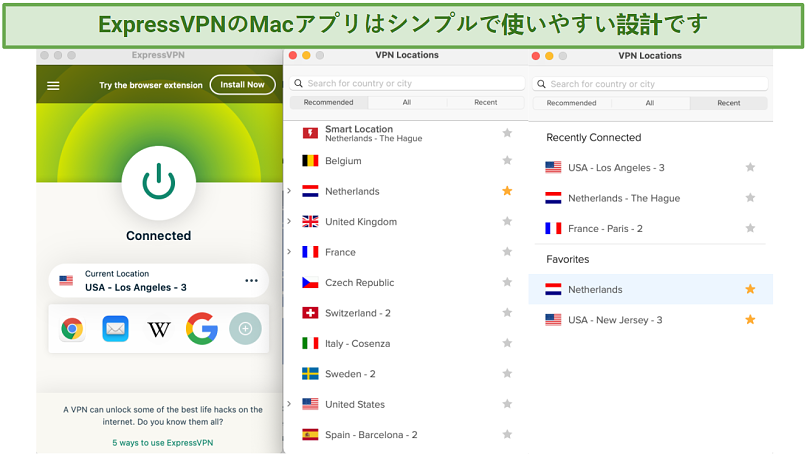Open the '5 ways to use ExpressVPN' link
This screenshot has width=806, height=455.
(162, 443)
